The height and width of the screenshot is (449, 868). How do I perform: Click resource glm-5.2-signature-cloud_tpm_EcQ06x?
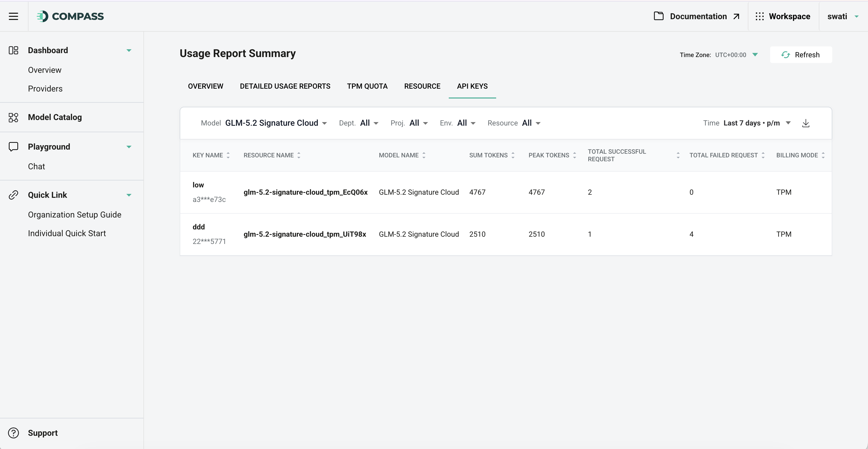pos(305,192)
